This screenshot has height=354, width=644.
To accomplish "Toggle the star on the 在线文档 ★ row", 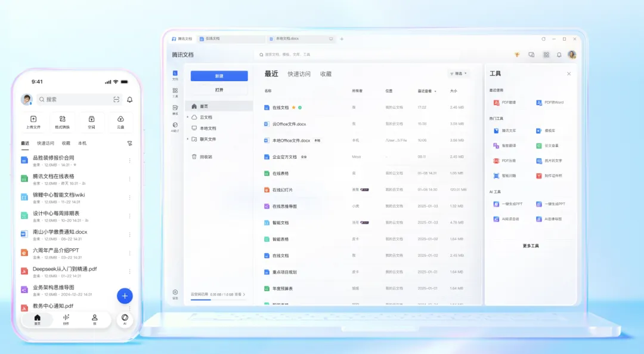I will 293,107.
